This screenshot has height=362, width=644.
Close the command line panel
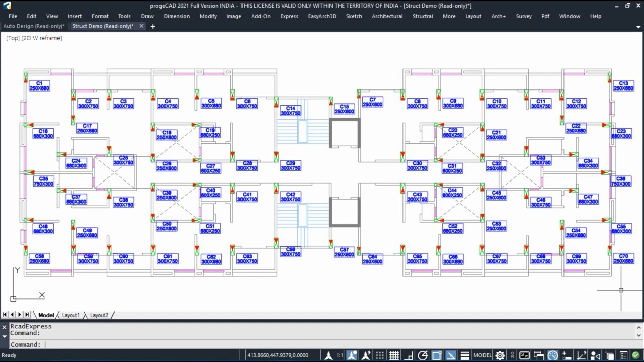tap(5, 327)
